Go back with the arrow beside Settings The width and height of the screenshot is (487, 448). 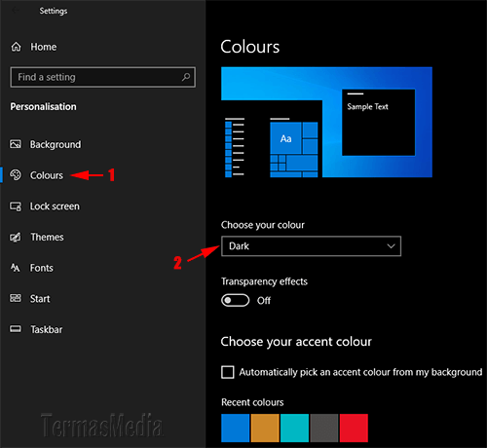[x=16, y=11]
